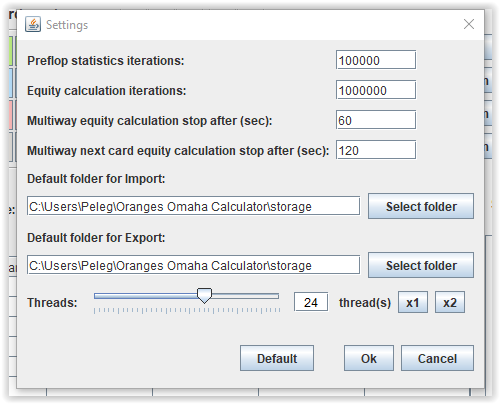Focus the Preflop statistics iterations field
Image resolution: width=500 pixels, height=404 pixels.
point(376,60)
